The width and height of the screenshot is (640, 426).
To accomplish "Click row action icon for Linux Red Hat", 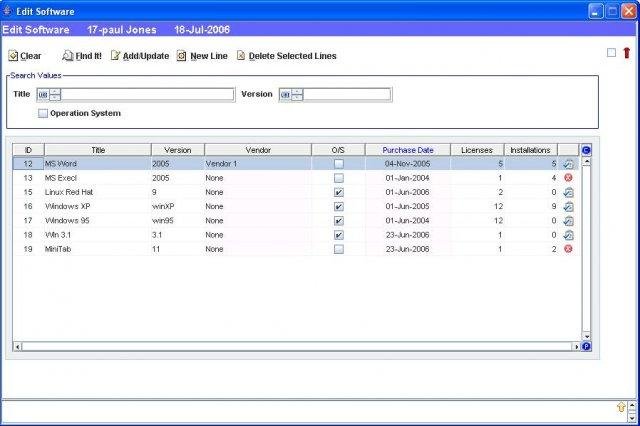I will 568,193.
